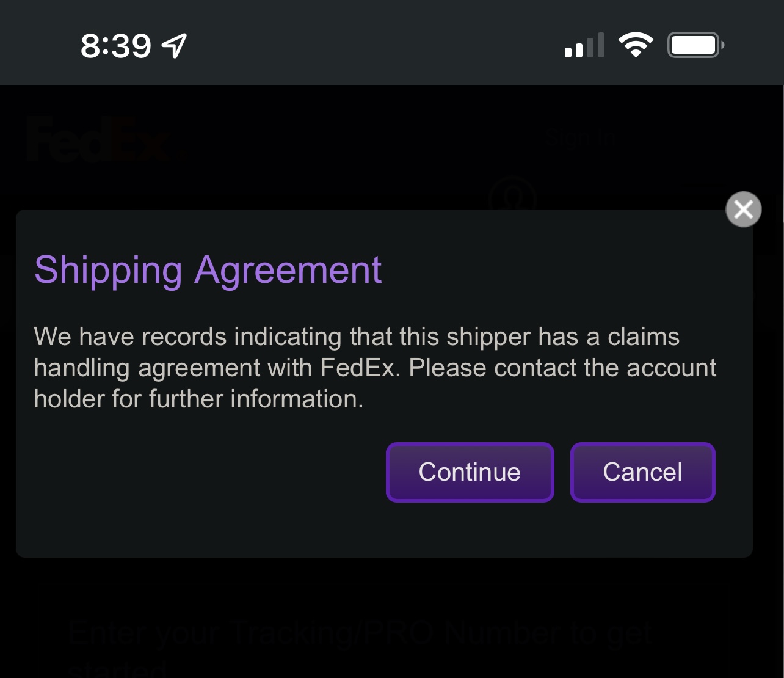This screenshot has width=784, height=678.
Task: Tap the dimmed user profile icon
Action: [x=512, y=195]
